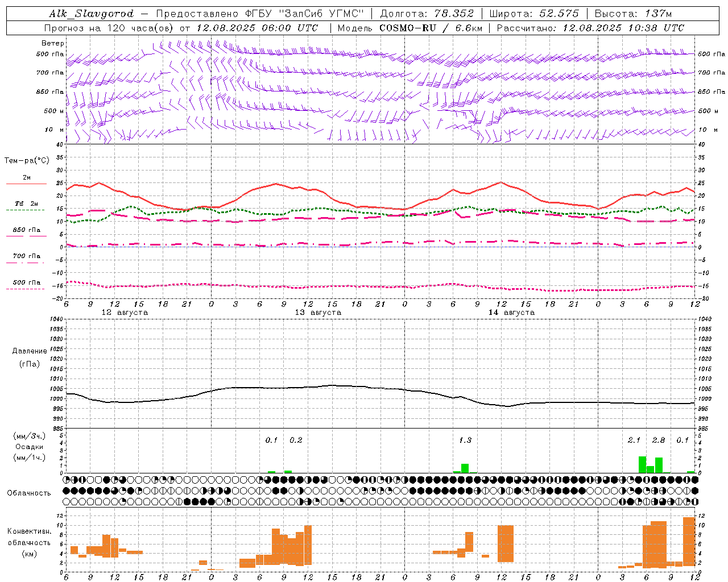Click the '(км)' unit under convective cloudiness
This screenshot has height=582, width=728.
point(29,554)
